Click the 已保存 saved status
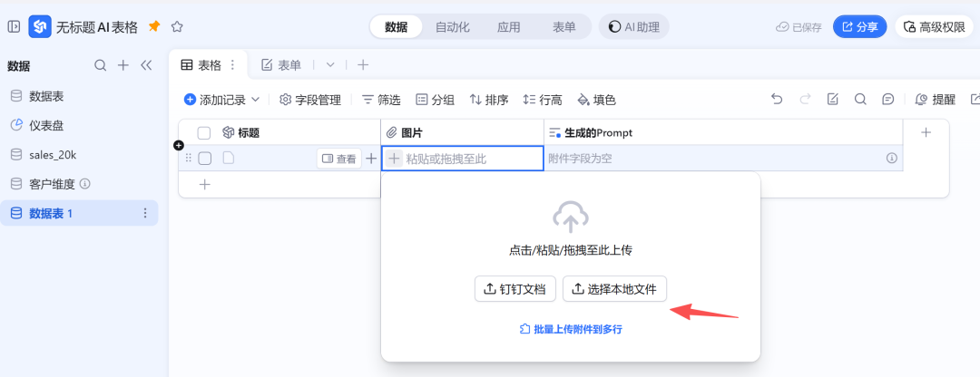Image resolution: width=980 pixels, height=377 pixels. click(799, 27)
